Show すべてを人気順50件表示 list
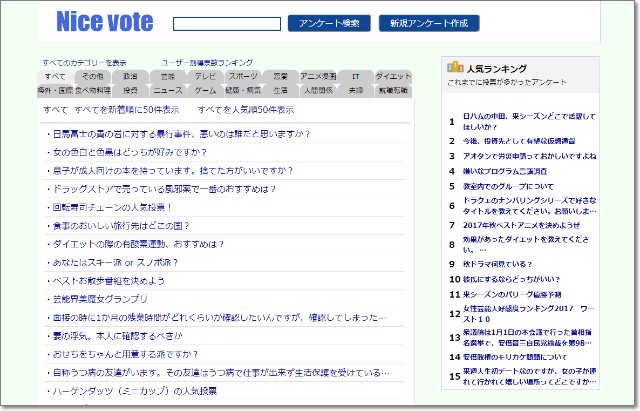The image size is (640, 411). click(x=247, y=109)
